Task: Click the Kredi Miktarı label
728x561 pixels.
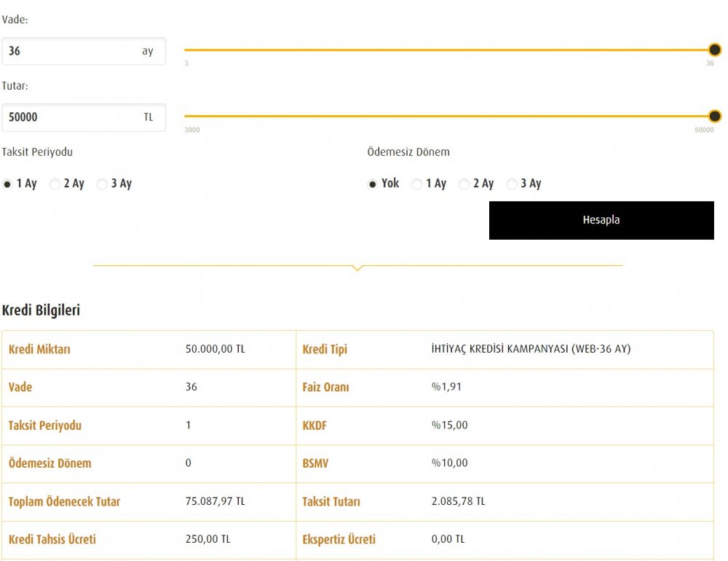Action: [39, 349]
